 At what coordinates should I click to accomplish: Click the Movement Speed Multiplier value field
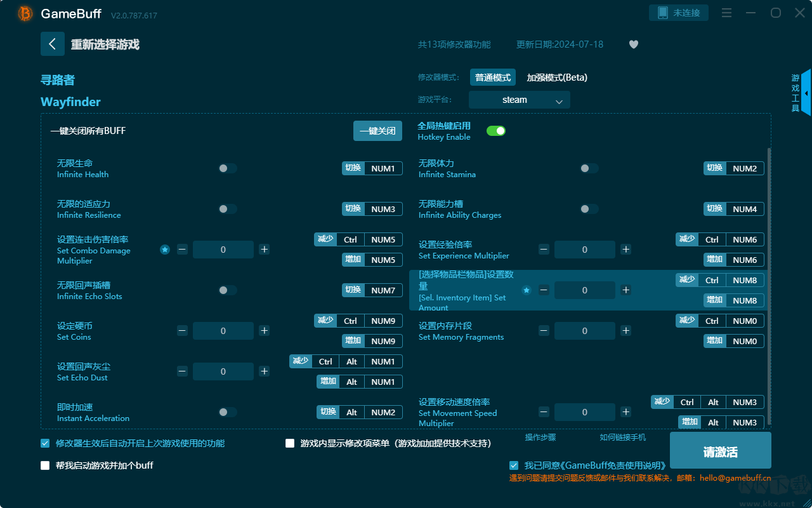(585, 412)
